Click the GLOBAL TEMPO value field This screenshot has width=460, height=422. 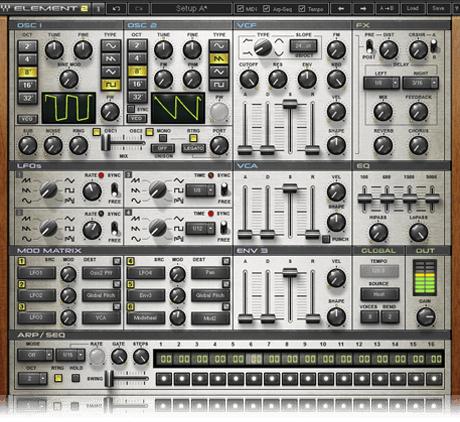pos(379,271)
